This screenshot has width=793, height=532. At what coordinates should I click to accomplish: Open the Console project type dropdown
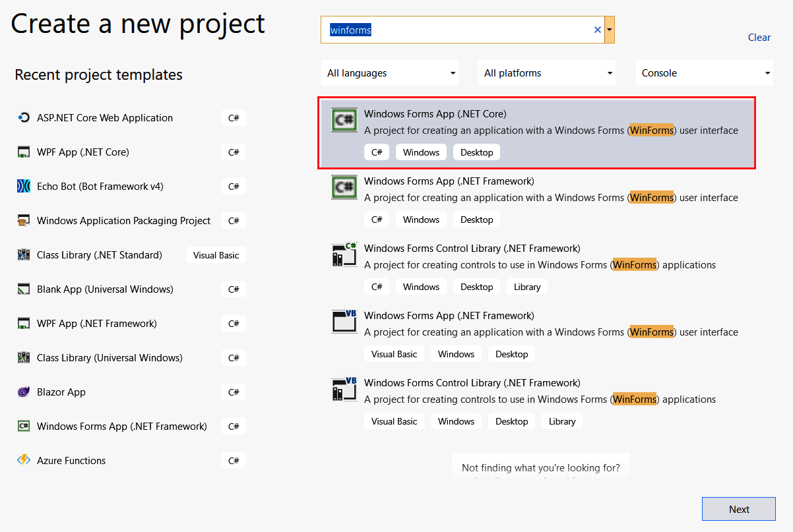click(704, 73)
